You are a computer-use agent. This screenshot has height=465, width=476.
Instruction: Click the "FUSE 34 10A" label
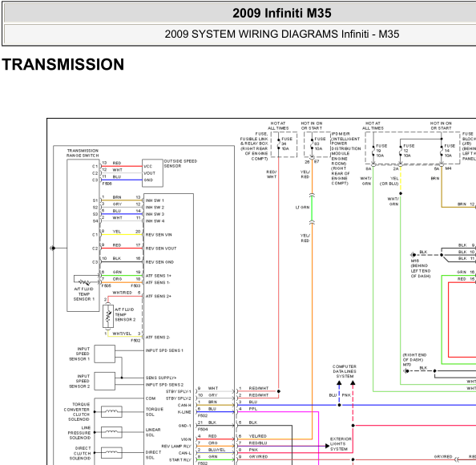287,144
